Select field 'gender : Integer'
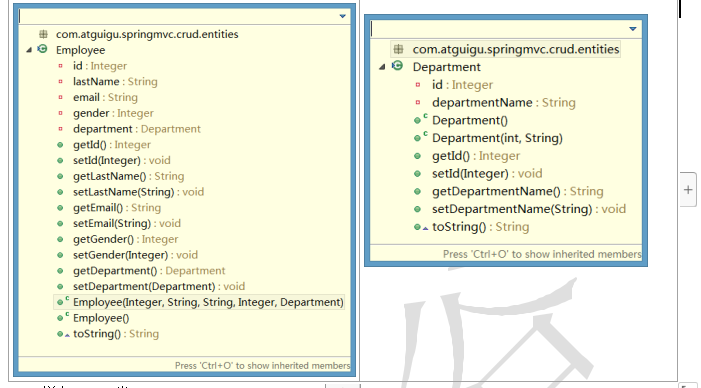Image resolution: width=701 pixels, height=388 pixels. pyautogui.click(x=114, y=113)
